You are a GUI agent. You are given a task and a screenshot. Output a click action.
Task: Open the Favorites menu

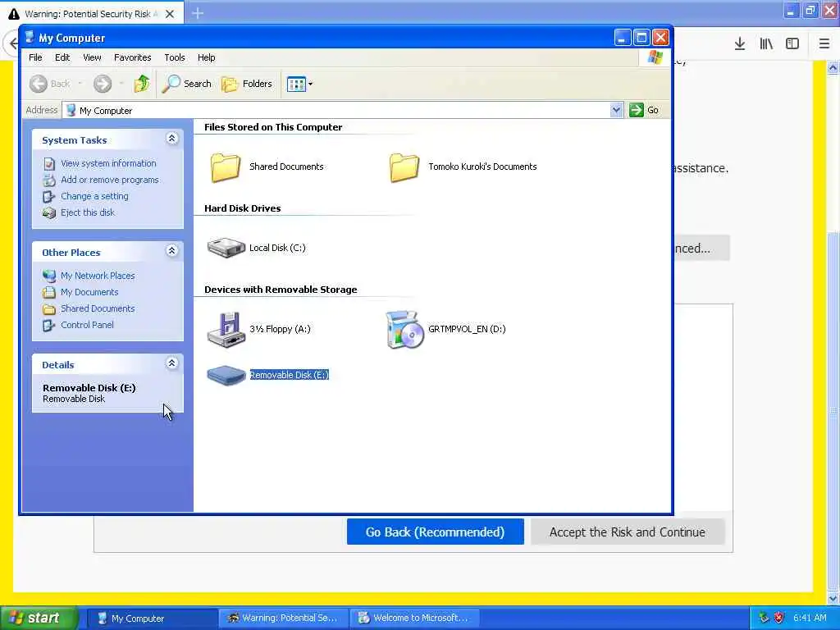tap(132, 57)
